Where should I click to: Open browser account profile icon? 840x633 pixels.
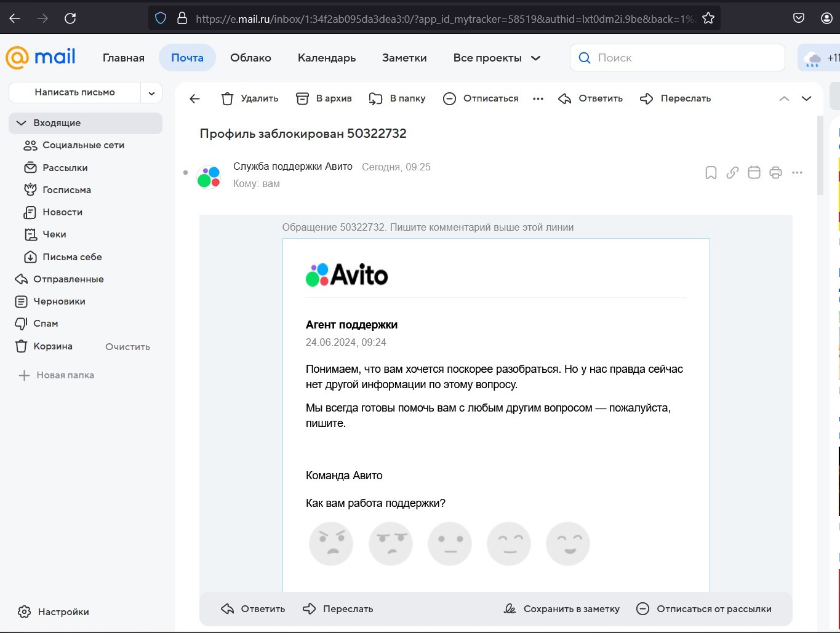(828, 18)
